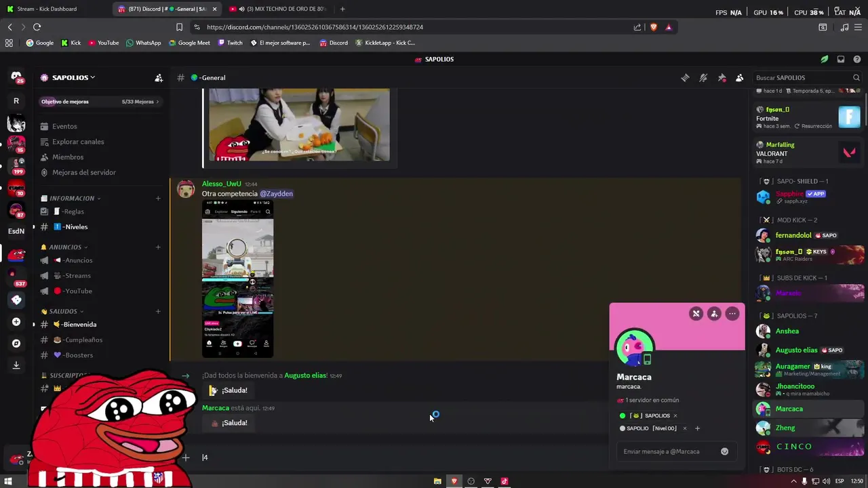Open Alesso_UwU's phone screenshot attachment
868x488 pixels.
click(237, 279)
